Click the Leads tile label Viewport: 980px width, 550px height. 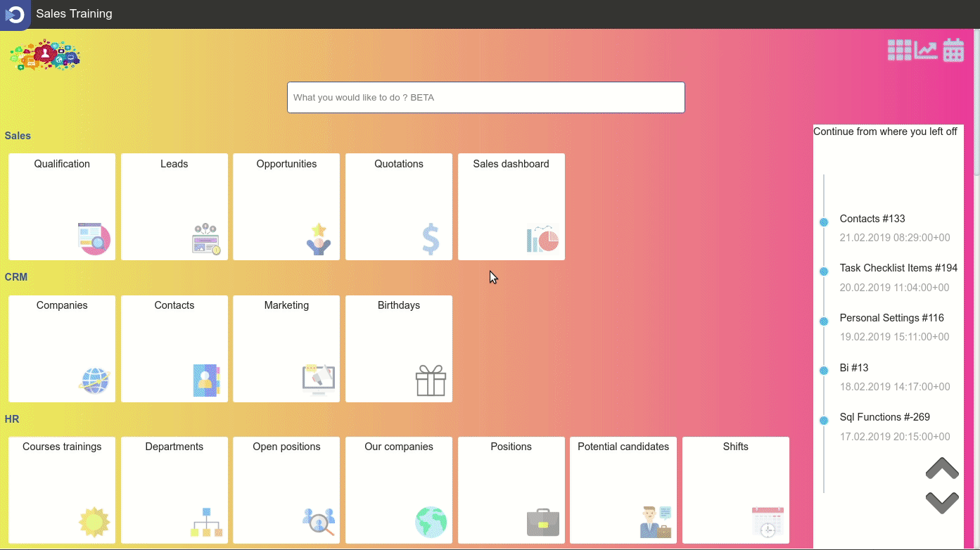174,164
